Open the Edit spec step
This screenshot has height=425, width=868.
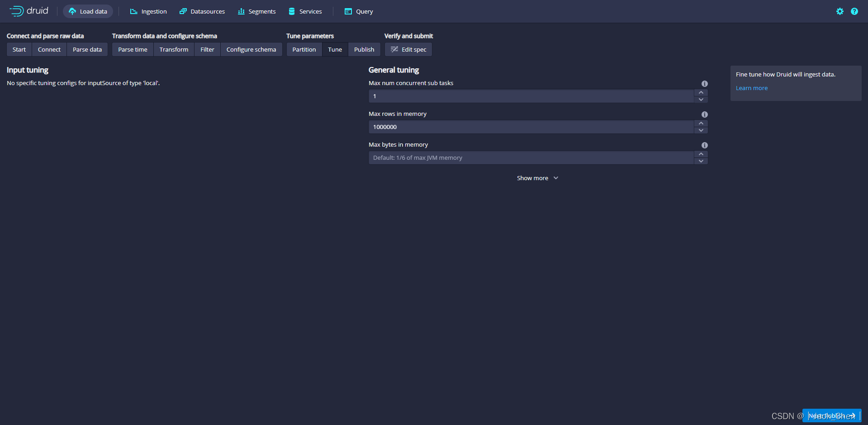pos(408,49)
